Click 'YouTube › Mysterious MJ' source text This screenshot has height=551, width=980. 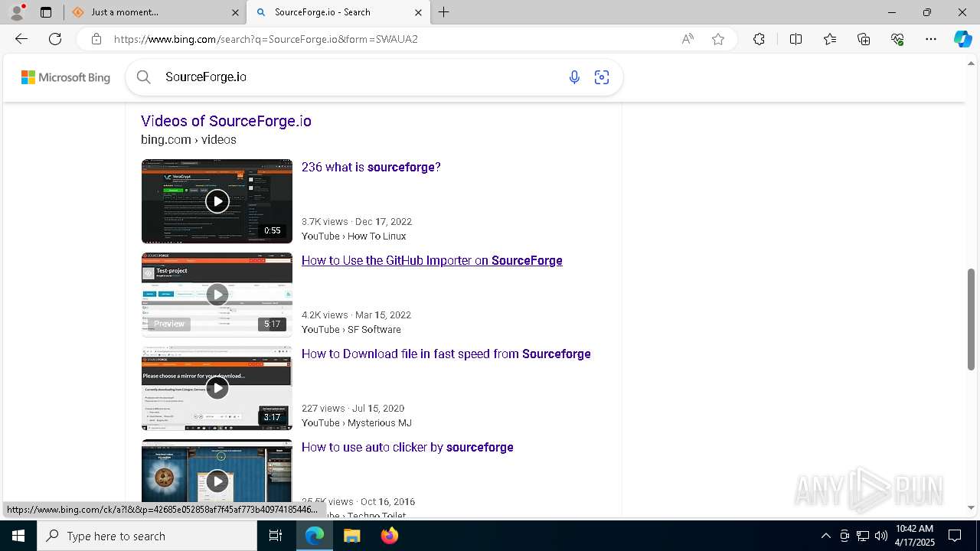(x=357, y=423)
